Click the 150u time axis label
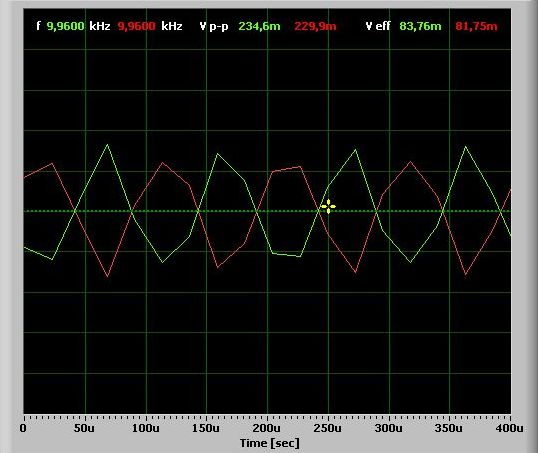The width and height of the screenshot is (538, 453). tap(206, 428)
